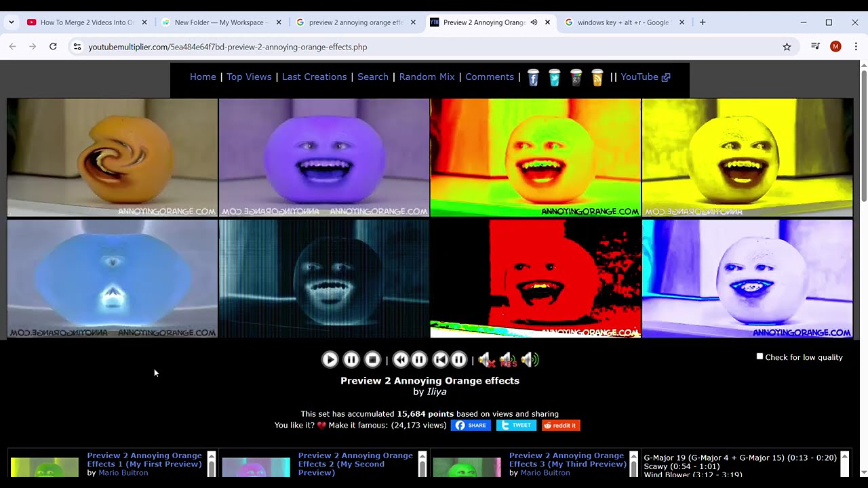The height and width of the screenshot is (488, 868).
Task: Click the yellow orange video
Action: tap(747, 157)
